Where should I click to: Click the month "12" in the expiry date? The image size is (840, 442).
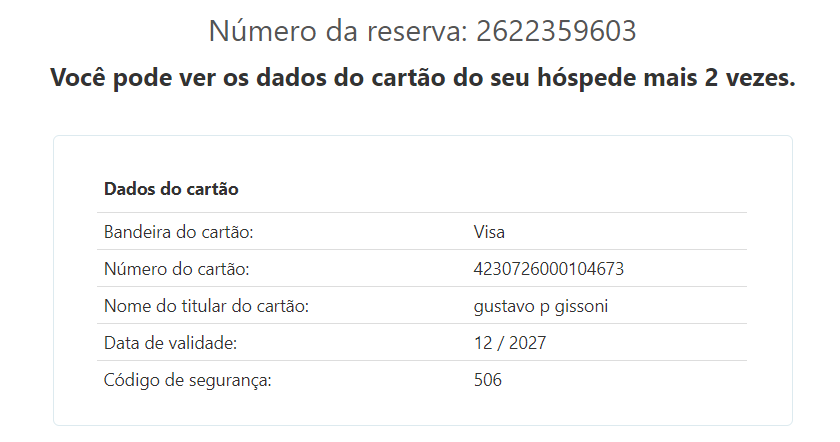[x=483, y=343]
